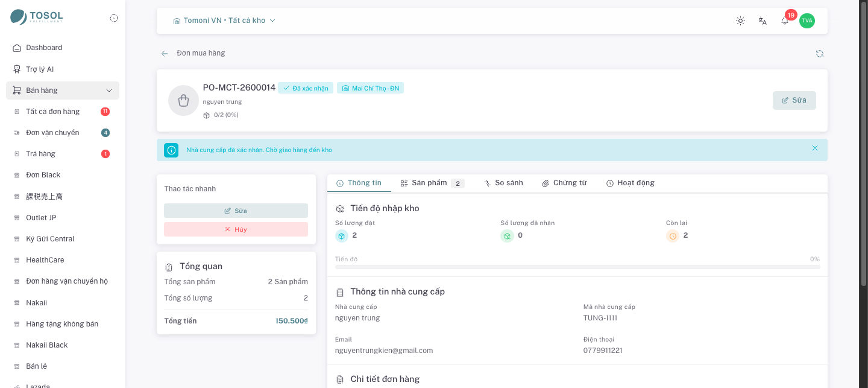Click the TVA user avatar
This screenshot has height=388, width=868.
(x=807, y=21)
